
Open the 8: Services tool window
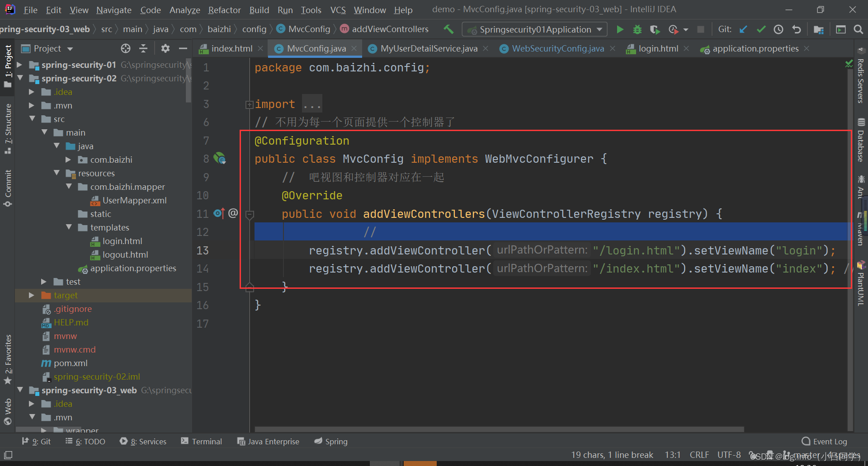143,442
